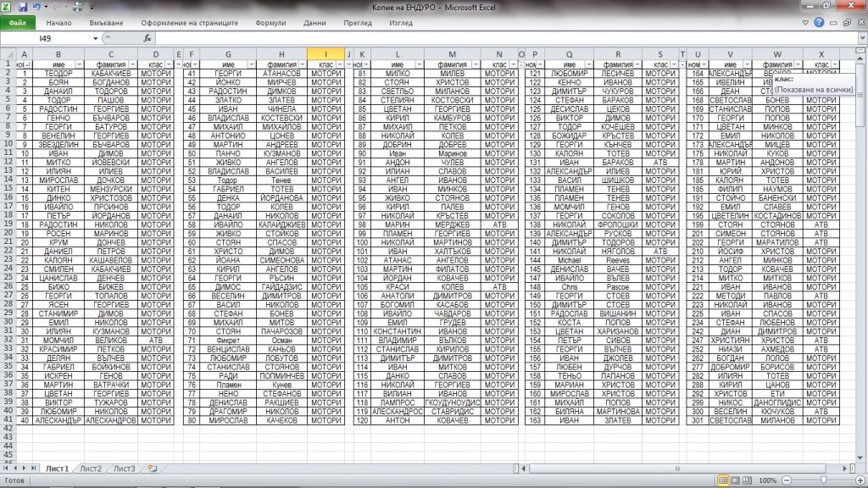
Task: Click the zoom slider handle
Action: [824, 480]
